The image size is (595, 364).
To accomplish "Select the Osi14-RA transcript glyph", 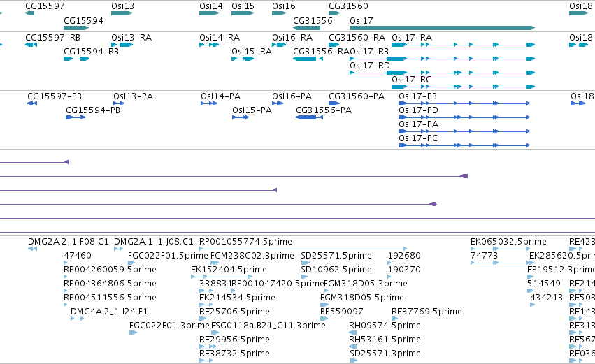I will (x=209, y=45).
